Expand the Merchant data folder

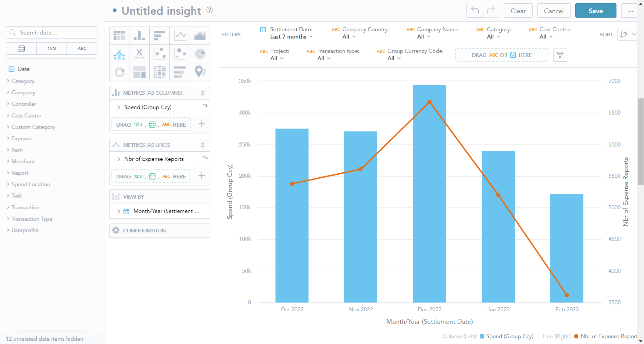[x=23, y=162]
